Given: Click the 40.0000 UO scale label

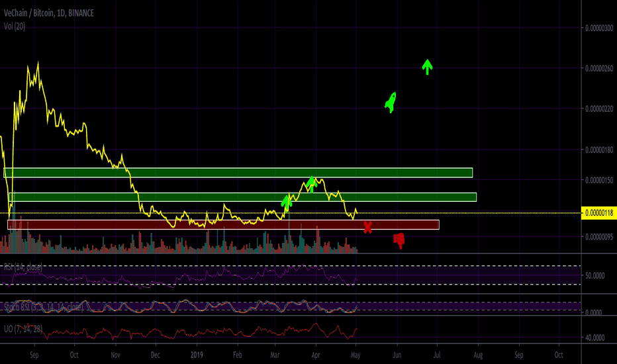Looking at the screenshot, I should pyautogui.click(x=595, y=338).
